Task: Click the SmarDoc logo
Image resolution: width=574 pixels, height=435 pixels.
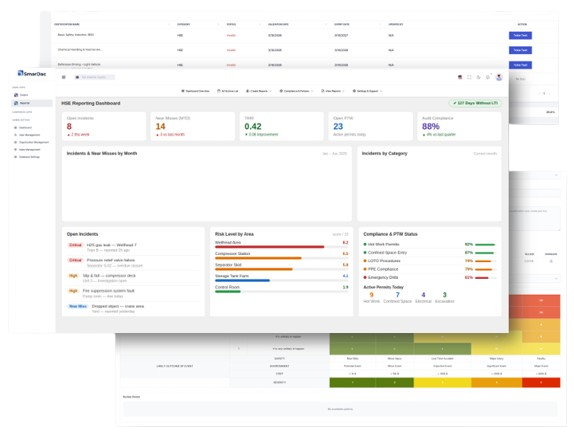Action: (32, 74)
